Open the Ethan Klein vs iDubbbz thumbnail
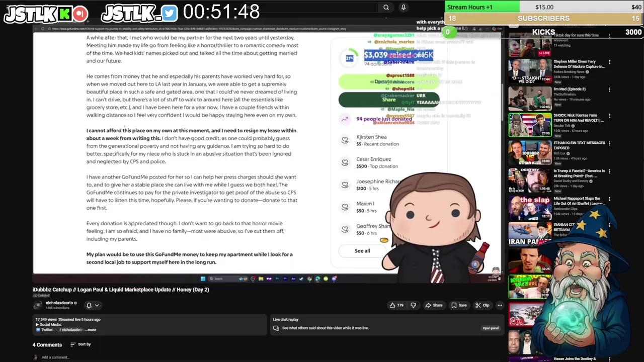644x362 pixels. (x=530, y=152)
